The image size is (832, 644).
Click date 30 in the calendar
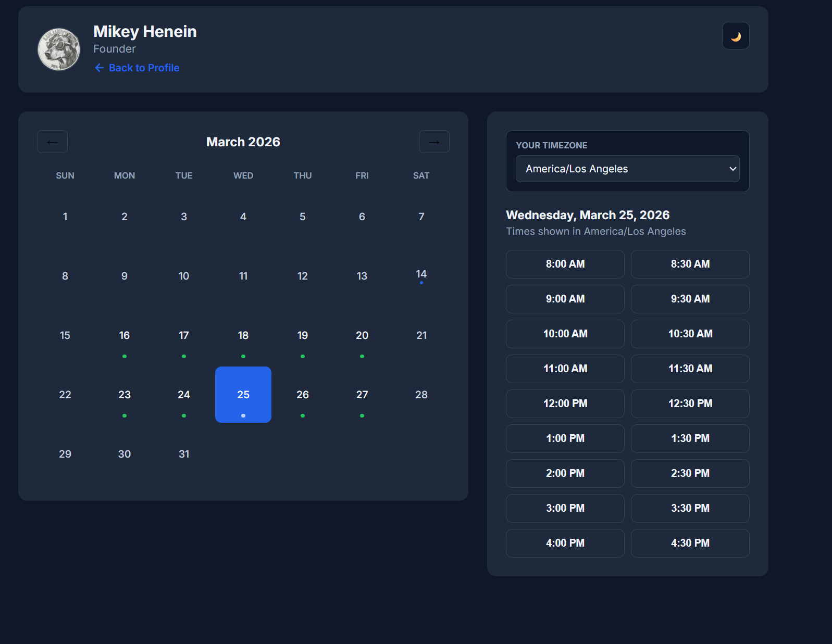pos(125,454)
